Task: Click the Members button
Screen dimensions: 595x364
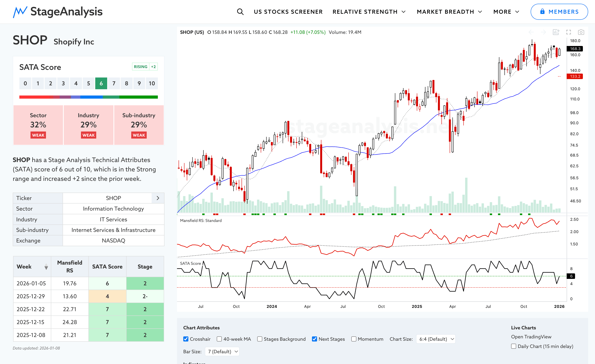Action: (x=559, y=12)
